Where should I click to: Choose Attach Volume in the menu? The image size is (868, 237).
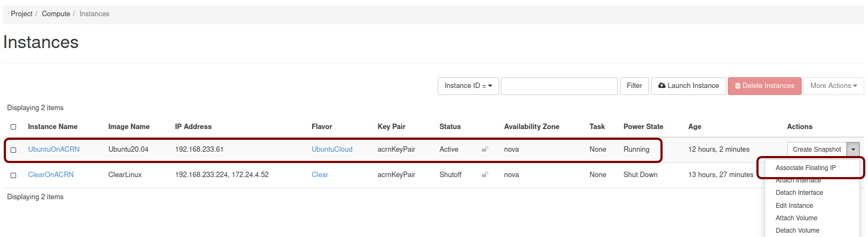pyautogui.click(x=796, y=218)
